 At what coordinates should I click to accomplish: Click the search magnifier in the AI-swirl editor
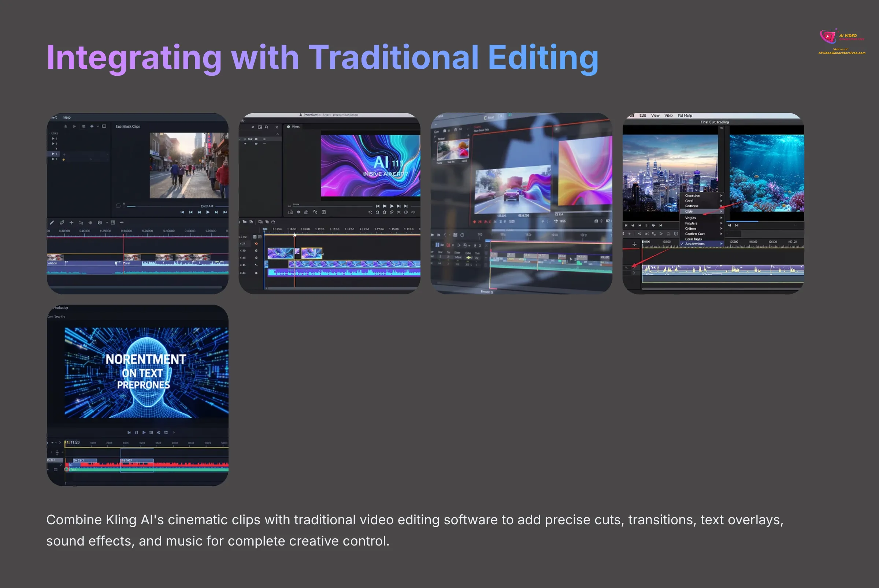click(x=267, y=127)
